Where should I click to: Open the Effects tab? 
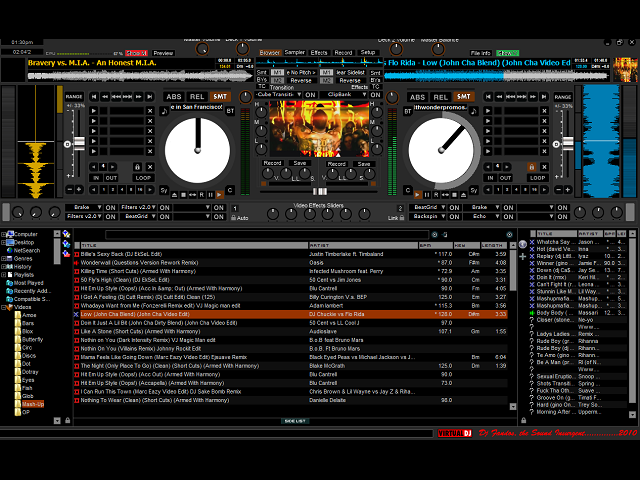(319, 53)
